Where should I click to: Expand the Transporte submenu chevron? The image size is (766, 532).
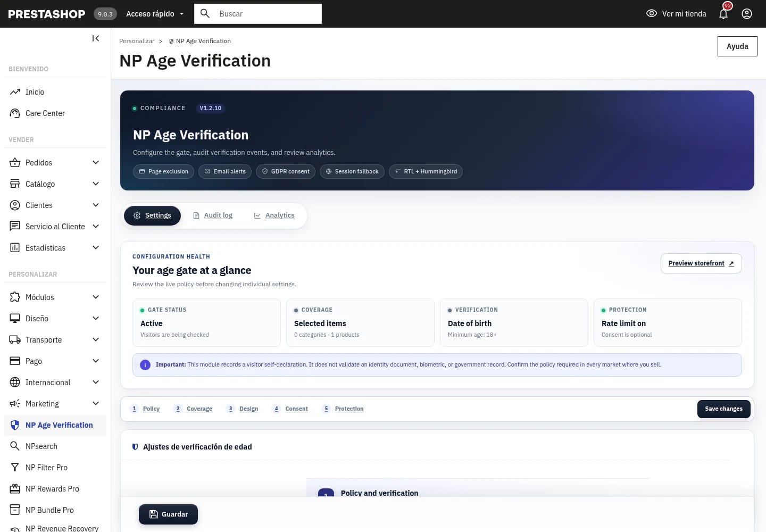[x=96, y=340]
